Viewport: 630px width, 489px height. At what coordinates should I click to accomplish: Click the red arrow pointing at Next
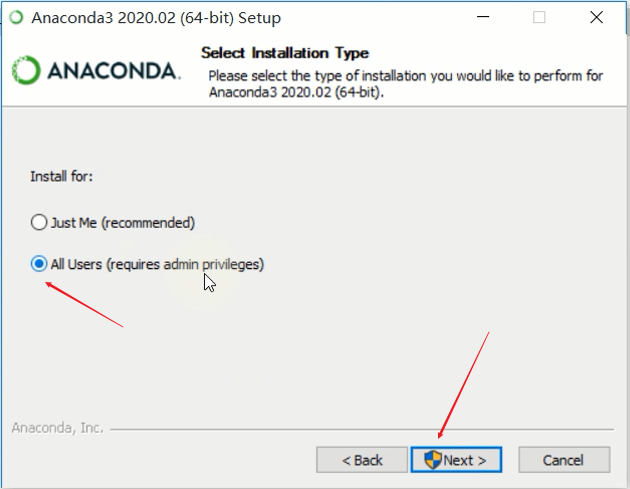(463, 386)
